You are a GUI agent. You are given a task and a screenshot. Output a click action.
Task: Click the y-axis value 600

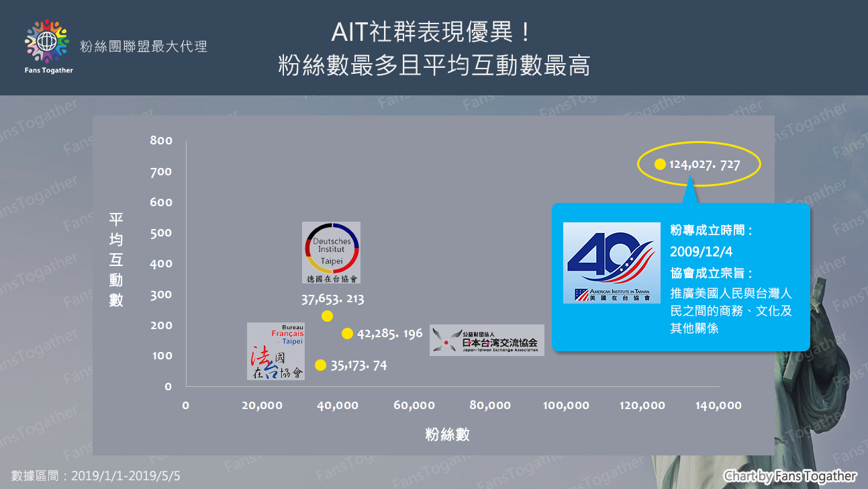162,202
